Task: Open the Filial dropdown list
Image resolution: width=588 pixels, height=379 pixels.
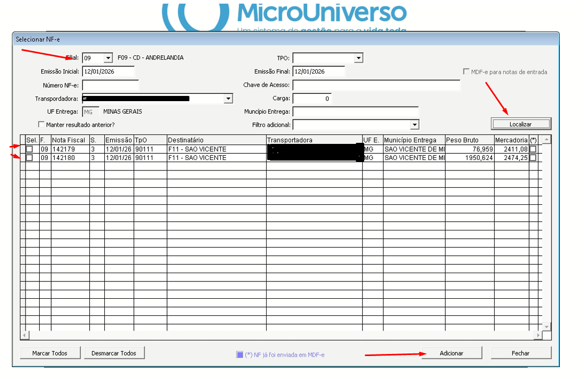Action: pyautogui.click(x=108, y=58)
